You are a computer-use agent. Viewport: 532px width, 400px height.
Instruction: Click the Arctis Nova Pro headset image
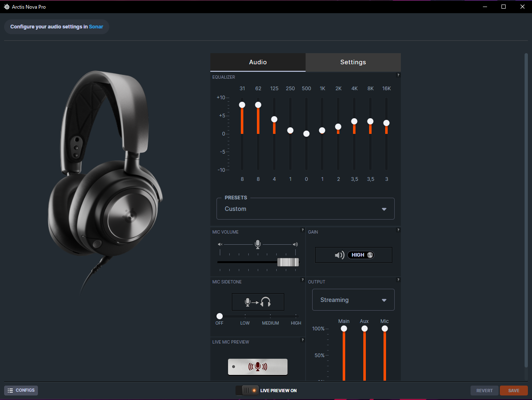(105, 181)
